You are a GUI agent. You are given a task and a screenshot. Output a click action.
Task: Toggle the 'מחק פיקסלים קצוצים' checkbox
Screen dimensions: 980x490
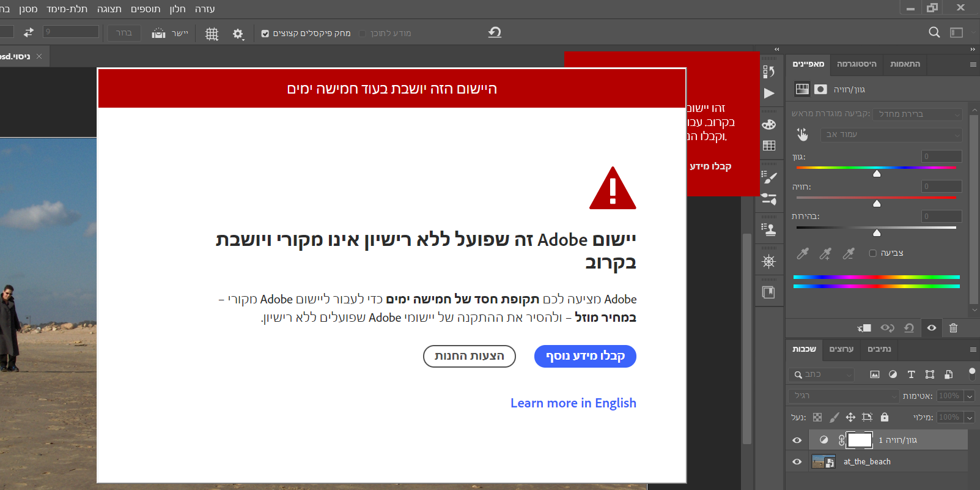point(265,34)
